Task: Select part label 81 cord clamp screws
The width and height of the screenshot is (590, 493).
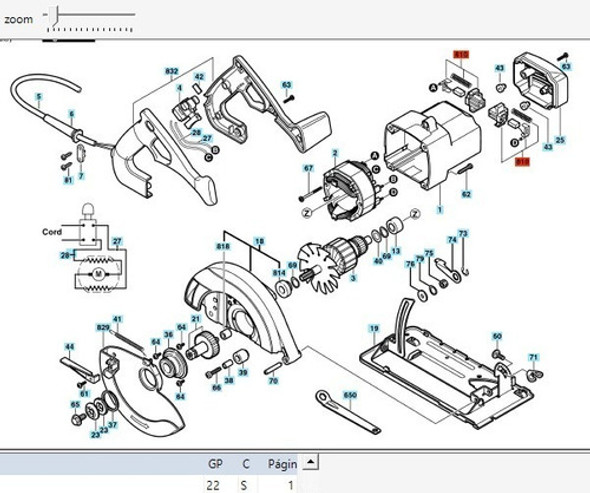Action: coord(68,180)
